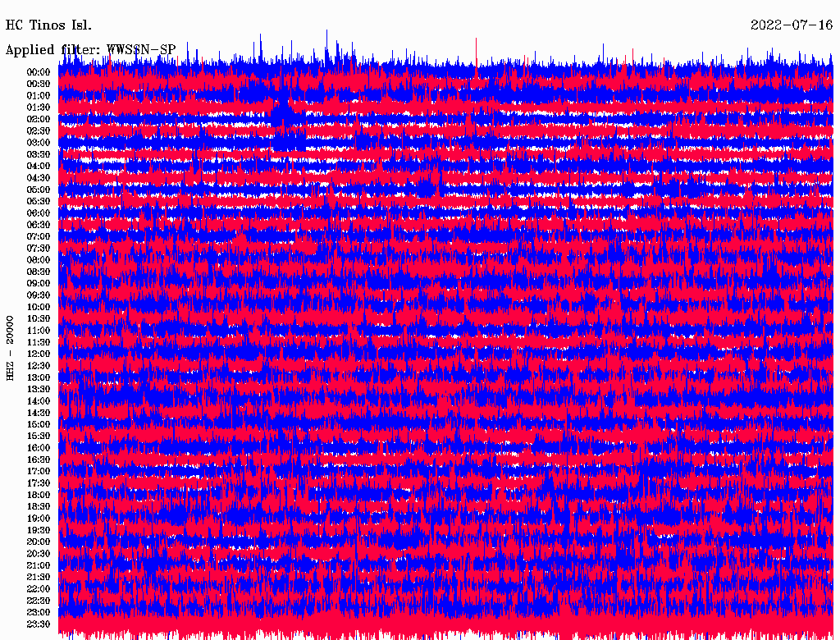This screenshot has width=840, height=640.
Task: Select the 12:00 time label
Action: pos(39,354)
